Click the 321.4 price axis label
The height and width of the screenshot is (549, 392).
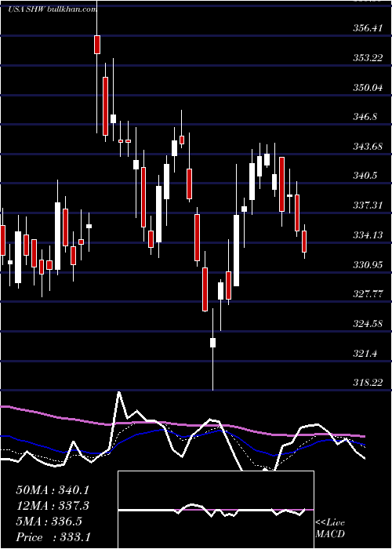tap(365, 354)
